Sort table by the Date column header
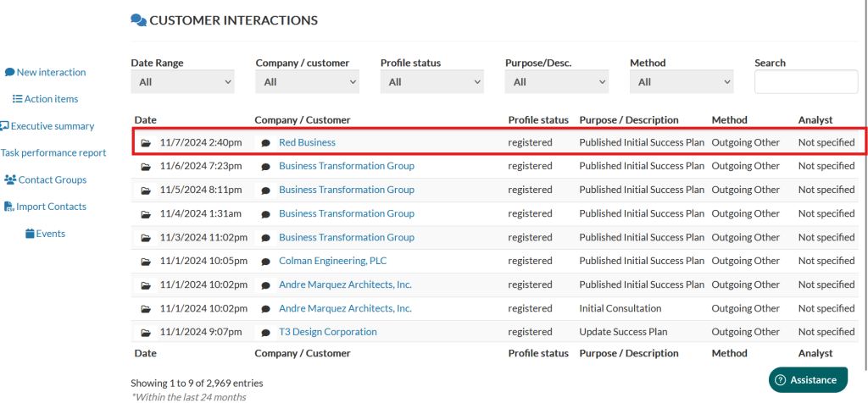Screen dimensions: 868x403 pyautogui.click(x=145, y=120)
